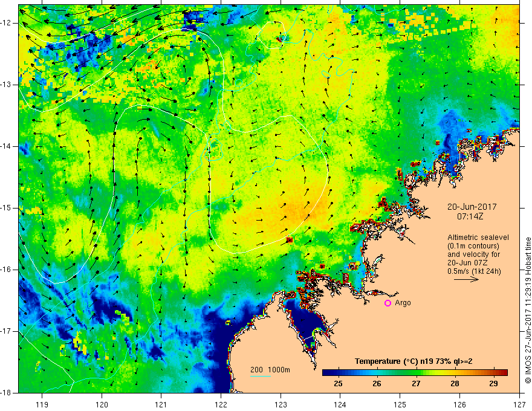This screenshot has width=532, height=411.
Task: Click the IMOS copyright vertical text
Action: [528, 310]
